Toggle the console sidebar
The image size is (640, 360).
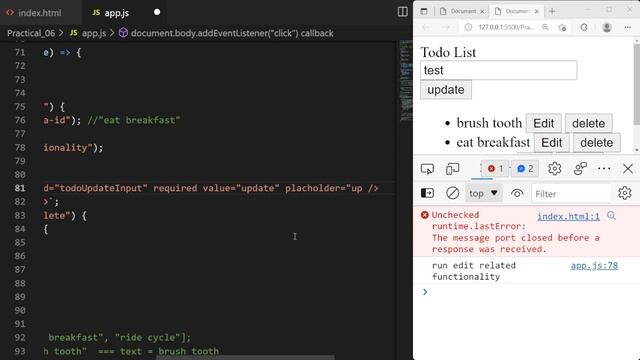pyautogui.click(x=427, y=193)
